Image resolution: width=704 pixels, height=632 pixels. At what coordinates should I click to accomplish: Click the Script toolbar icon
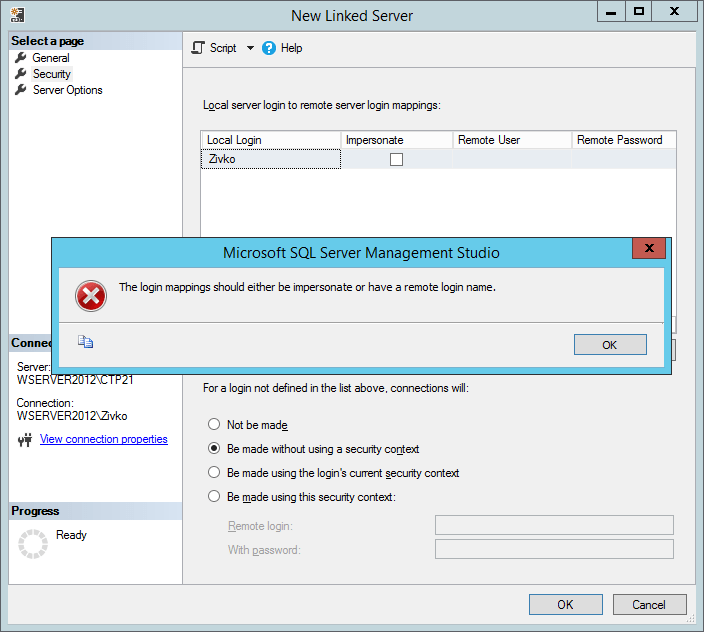click(x=198, y=48)
